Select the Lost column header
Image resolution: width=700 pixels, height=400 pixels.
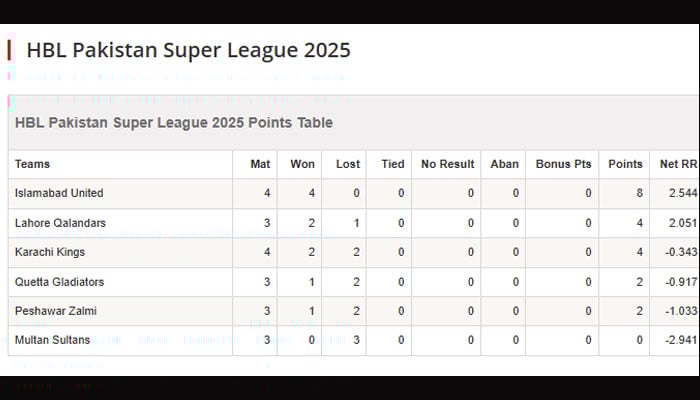point(348,164)
